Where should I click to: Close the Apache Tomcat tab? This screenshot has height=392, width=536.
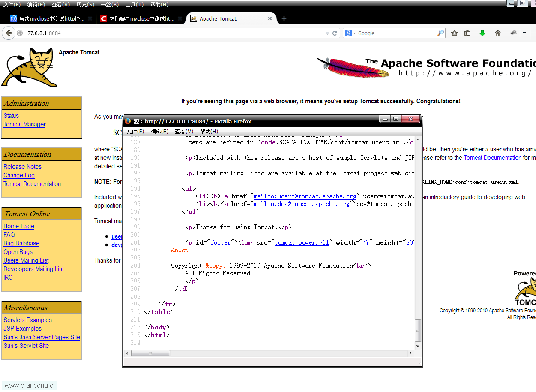[x=270, y=18]
